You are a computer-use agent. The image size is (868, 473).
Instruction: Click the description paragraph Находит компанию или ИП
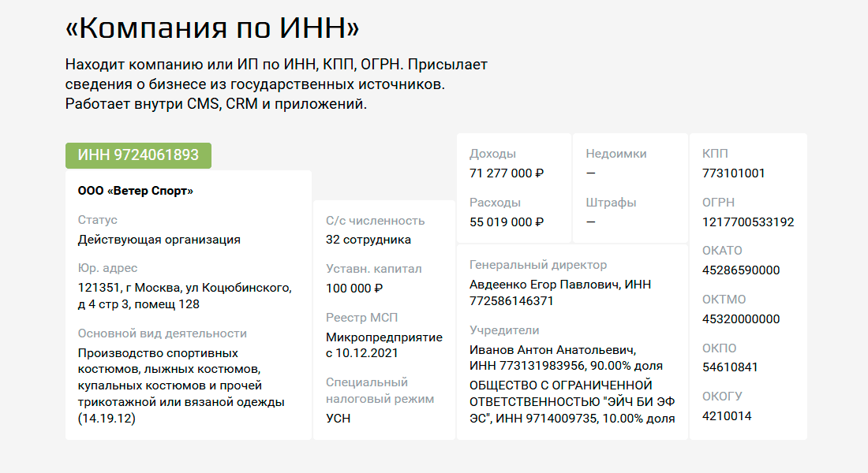pos(276,84)
